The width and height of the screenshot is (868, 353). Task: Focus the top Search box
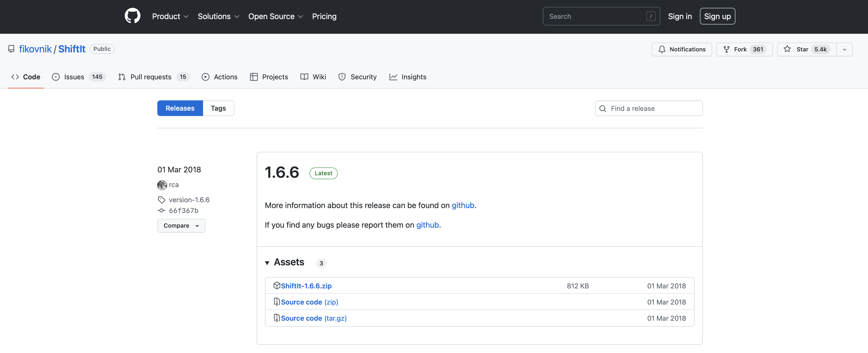click(x=596, y=16)
